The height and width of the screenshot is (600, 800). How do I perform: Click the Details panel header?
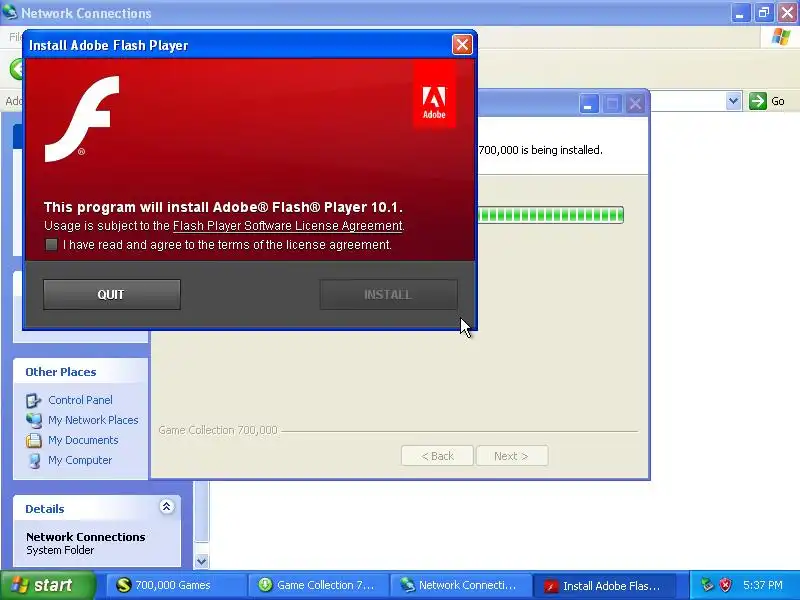coord(97,508)
